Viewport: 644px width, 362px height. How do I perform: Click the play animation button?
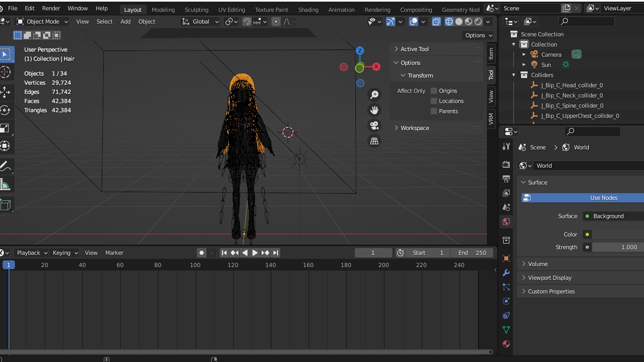(x=255, y=253)
